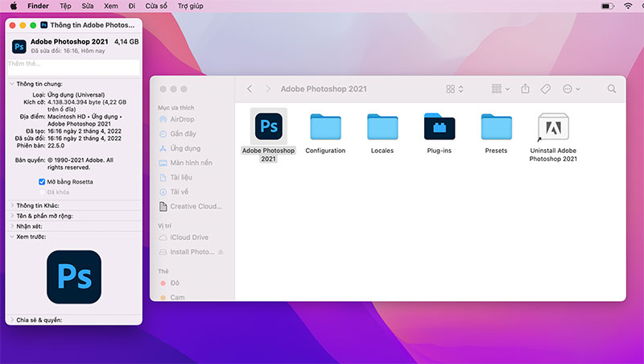644x364 pixels.
Task: Click the search magnifier in Finder window
Action: [612, 89]
